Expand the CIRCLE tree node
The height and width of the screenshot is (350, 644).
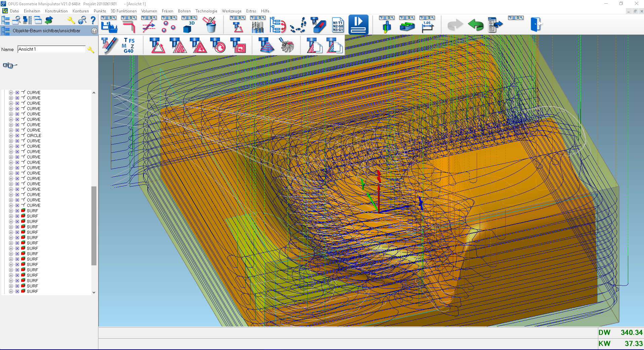[x=11, y=136]
